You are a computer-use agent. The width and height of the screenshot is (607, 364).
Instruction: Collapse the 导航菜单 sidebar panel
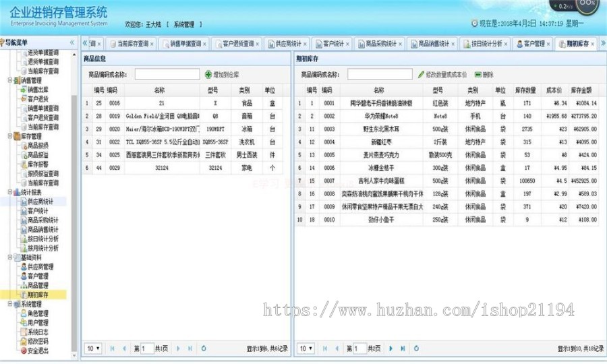tap(72, 42)
